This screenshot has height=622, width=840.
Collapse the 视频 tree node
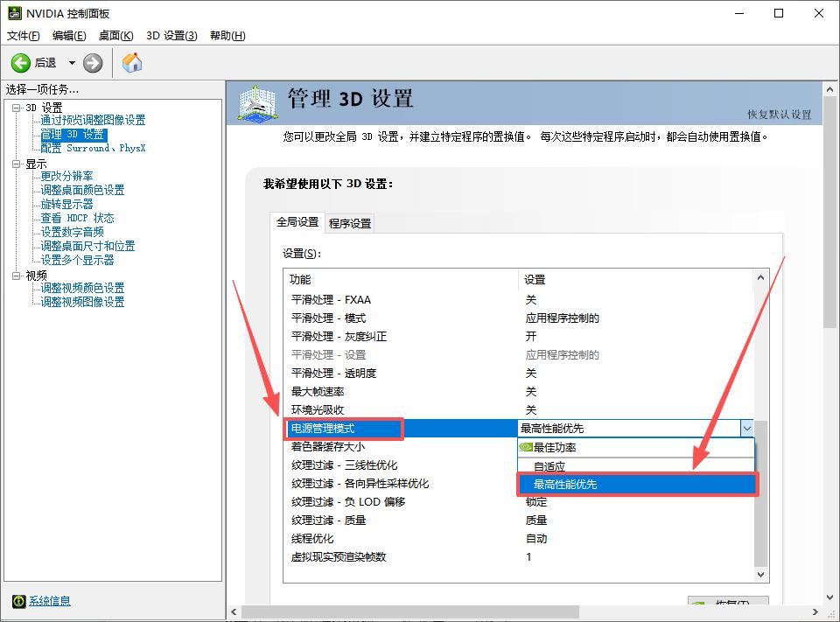tap(16, 276)
